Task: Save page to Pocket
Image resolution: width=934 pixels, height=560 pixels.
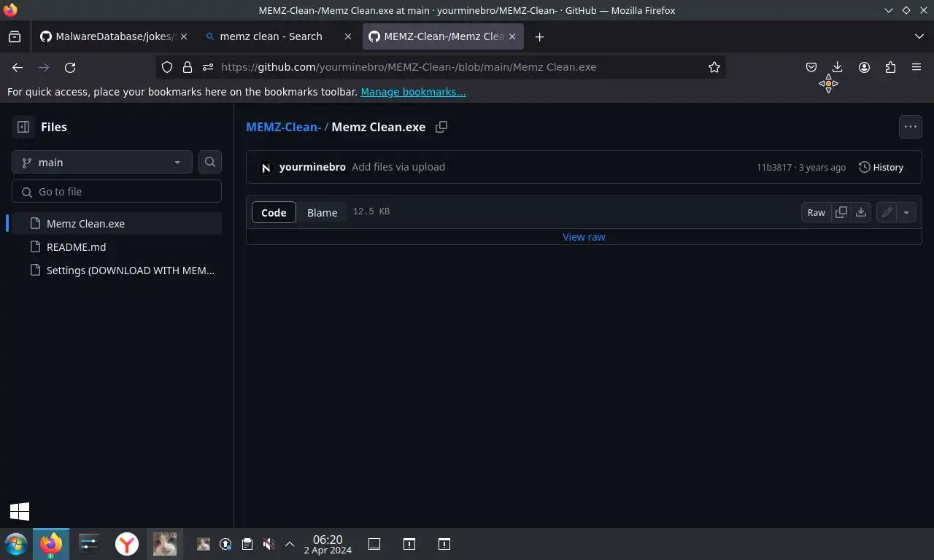Action: point(811,67)
